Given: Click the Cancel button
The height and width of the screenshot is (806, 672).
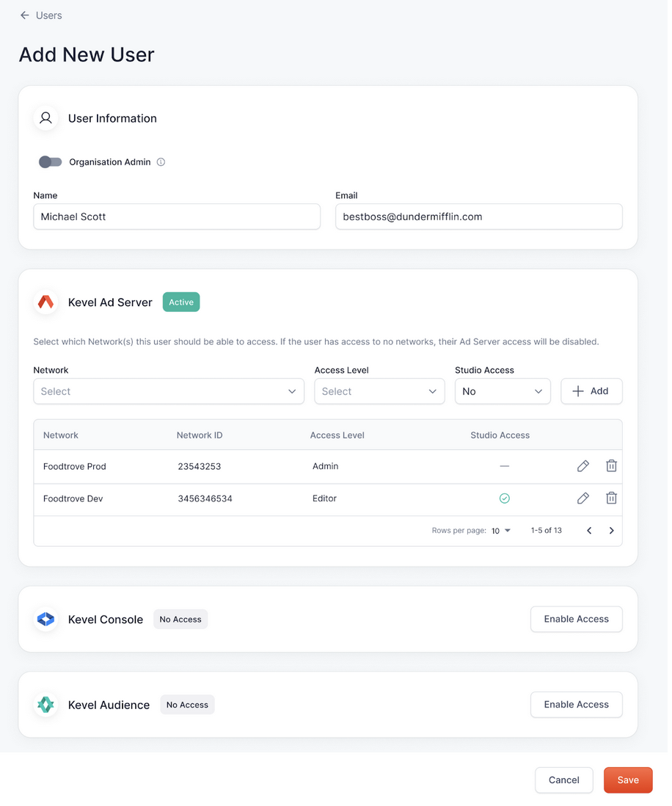Looking at the screenshot, I should pos(563,780).
